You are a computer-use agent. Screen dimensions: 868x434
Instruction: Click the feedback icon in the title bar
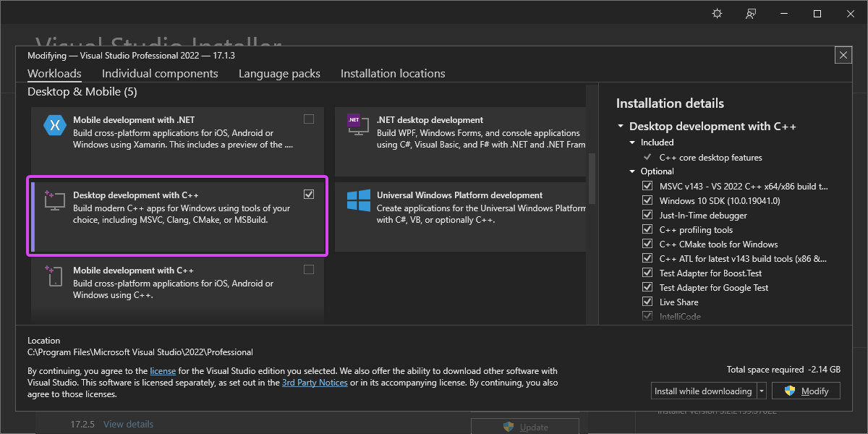752,14
